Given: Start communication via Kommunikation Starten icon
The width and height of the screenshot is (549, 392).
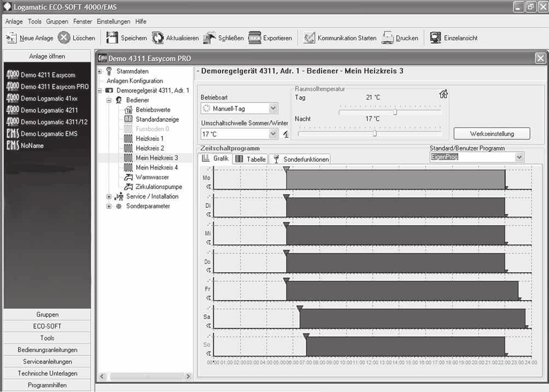Looking at the screenshot, I should pyautogui.click(x=309, y=38).
